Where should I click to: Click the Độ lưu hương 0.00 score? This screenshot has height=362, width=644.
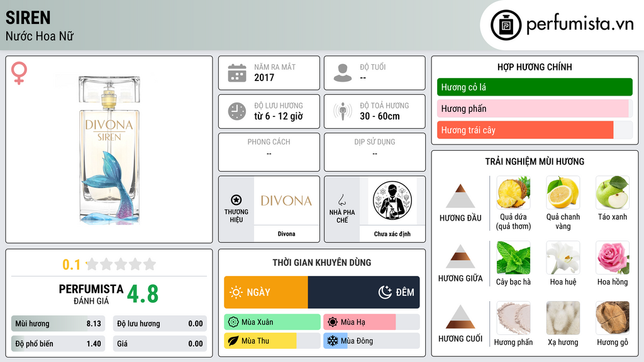pyautogui.click(x=160, y=324)
